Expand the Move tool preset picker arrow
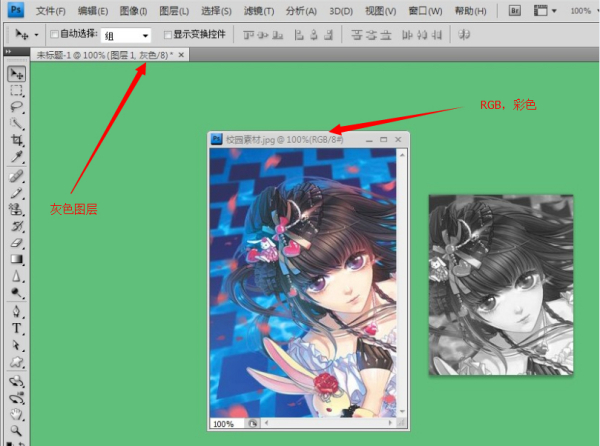600x446 pixels. coord(37,34)
